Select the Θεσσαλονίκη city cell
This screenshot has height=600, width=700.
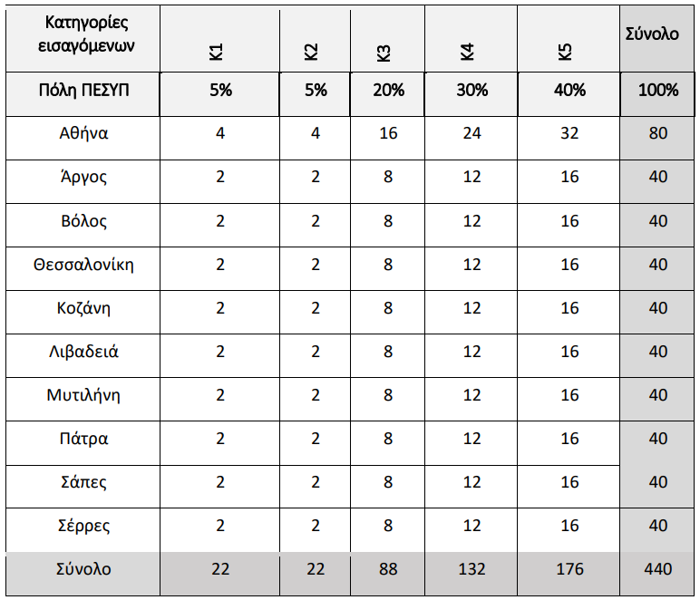pyautogui.click(x=83, y=265)
